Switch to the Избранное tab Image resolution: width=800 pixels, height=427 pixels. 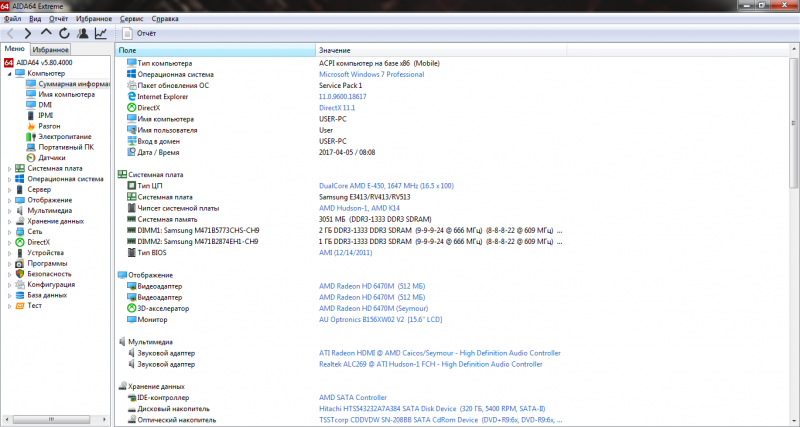pyautogui.click(x=50, y=49)
